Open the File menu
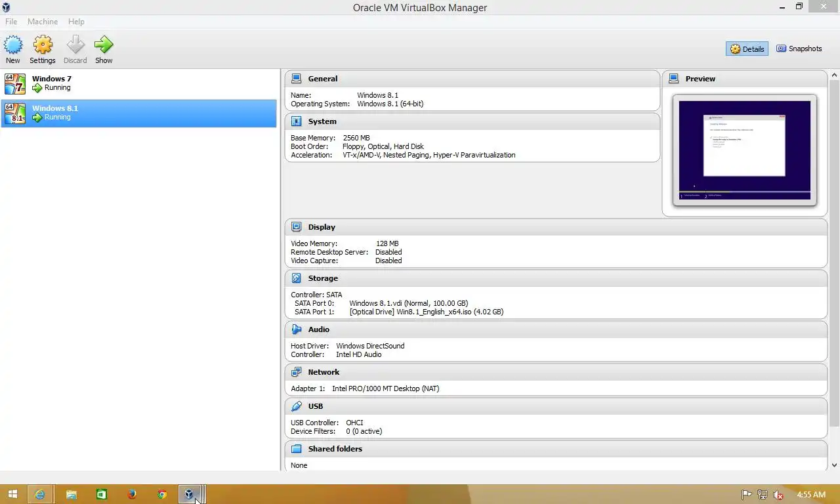 click(11, 22)
